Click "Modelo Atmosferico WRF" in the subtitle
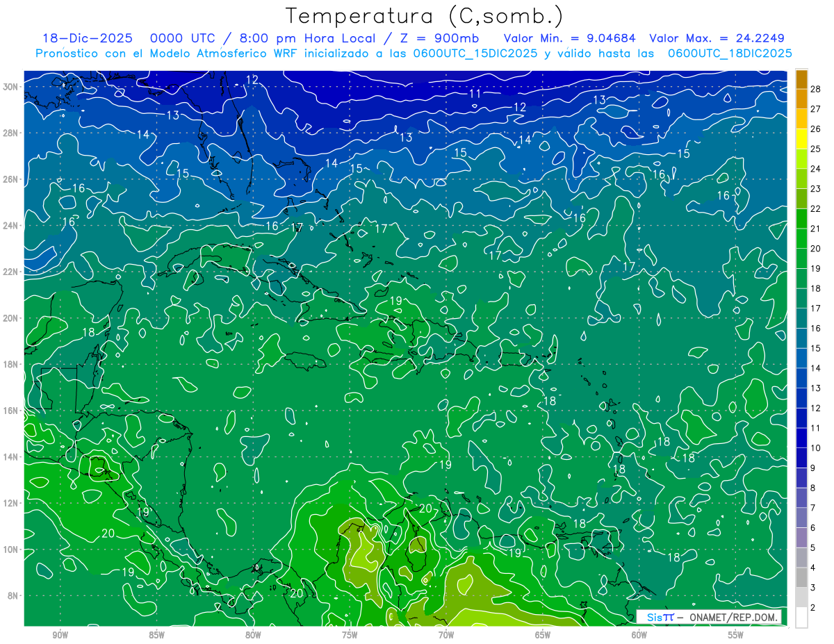The image size is (834, 644). tap(225, 53)
